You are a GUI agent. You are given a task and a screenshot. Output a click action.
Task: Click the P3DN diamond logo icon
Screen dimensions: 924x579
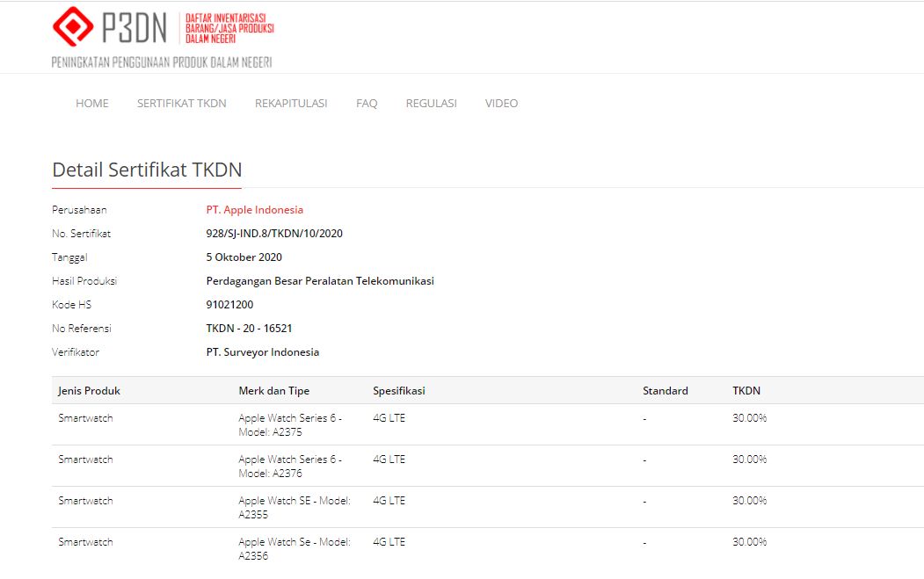click(x=72, y=26)
